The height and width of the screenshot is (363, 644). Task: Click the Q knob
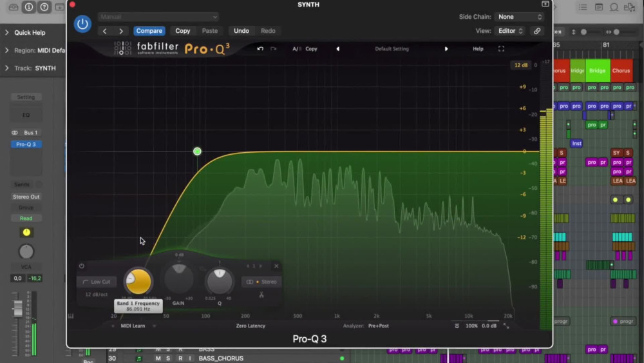220,281
